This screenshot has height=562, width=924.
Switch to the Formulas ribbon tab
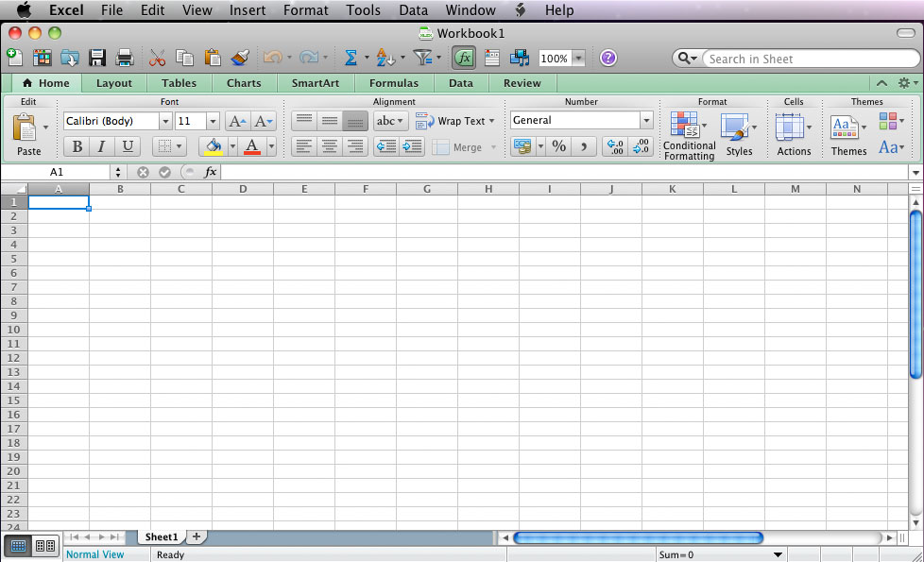click(x=393, y=83)
